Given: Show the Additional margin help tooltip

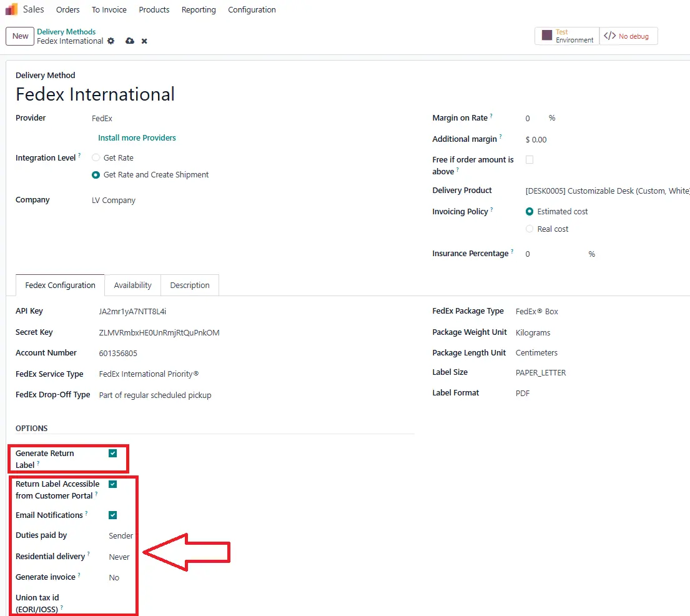Looking at the screenshot, I should [x=500, y=136].
